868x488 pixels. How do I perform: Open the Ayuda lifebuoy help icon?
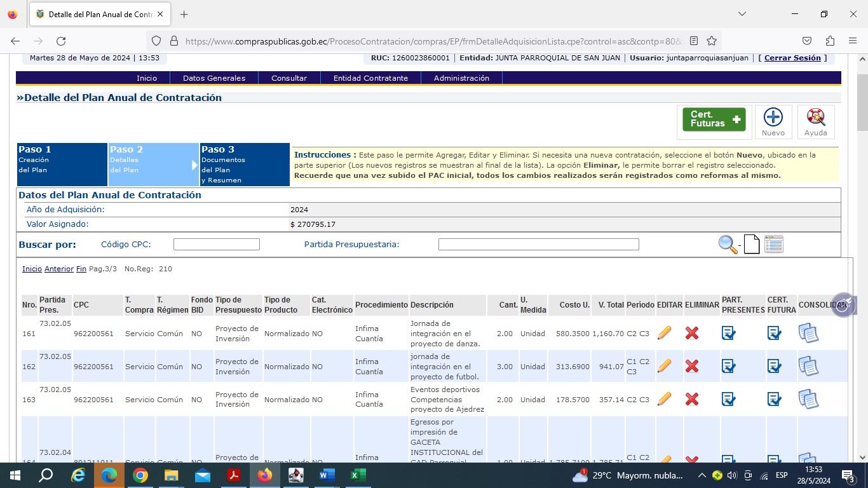815,118
